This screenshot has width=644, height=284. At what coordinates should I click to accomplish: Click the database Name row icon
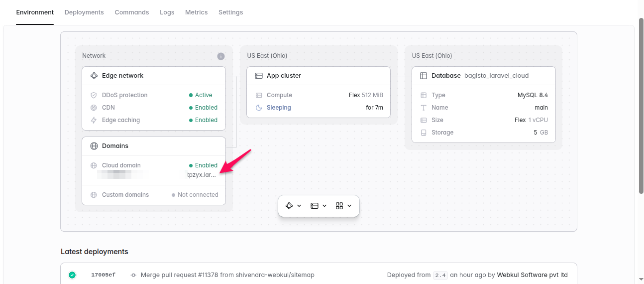click(424, 108)
